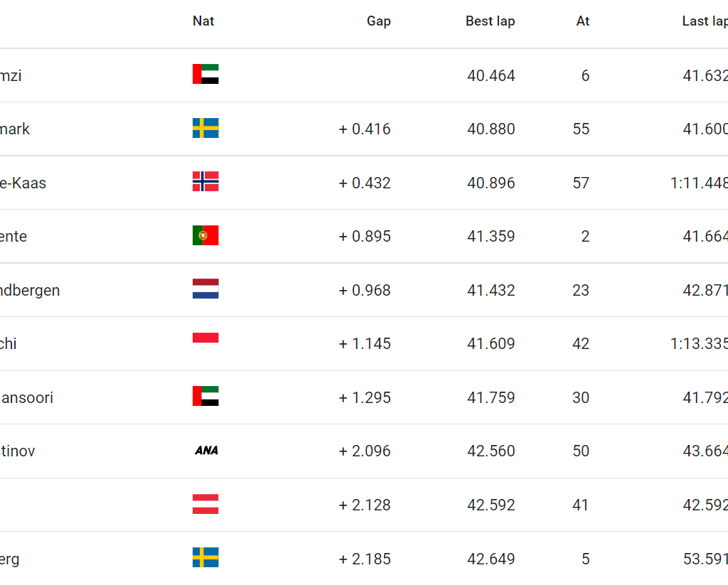Viewport: 728px width, 585px height.
Task: Sort by the At column header
Action: (583, 21)
